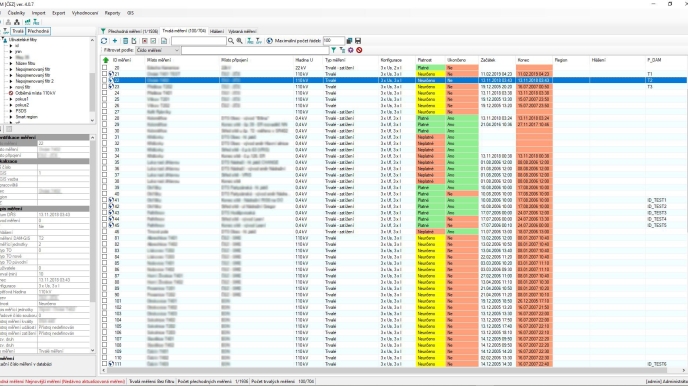Viewport: 688px width, 386px height.
Task: Switch to the Hlášení tab
Action: click(217, 32)
